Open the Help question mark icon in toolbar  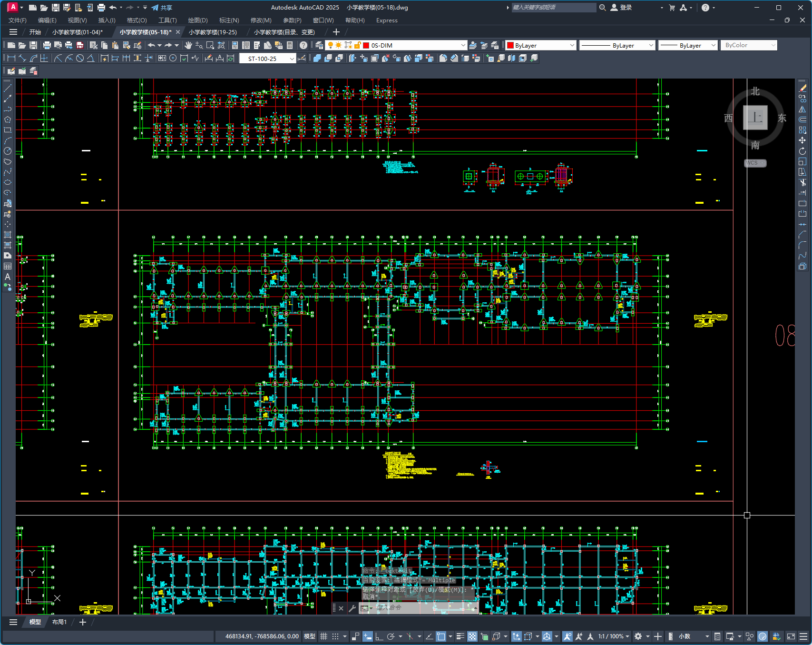(303, 45)
